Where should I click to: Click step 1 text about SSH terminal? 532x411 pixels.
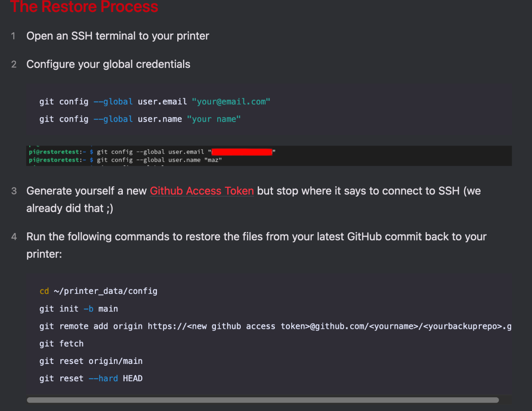[118, 36]
